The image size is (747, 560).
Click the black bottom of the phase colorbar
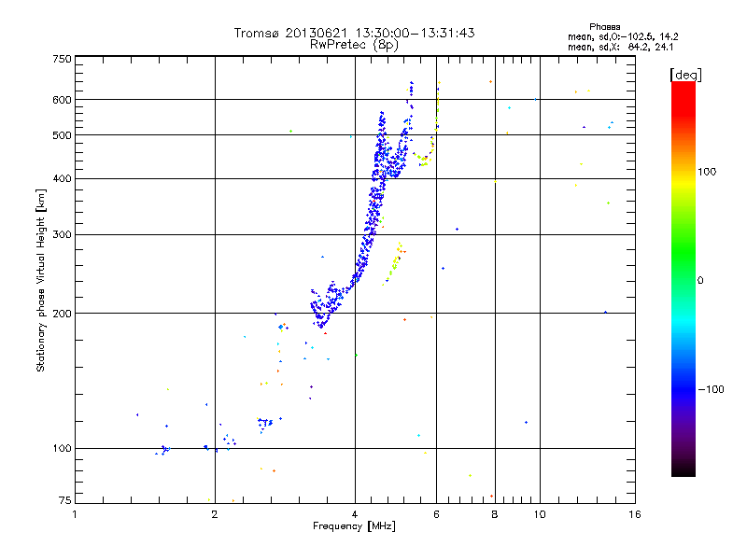(684, 469)
